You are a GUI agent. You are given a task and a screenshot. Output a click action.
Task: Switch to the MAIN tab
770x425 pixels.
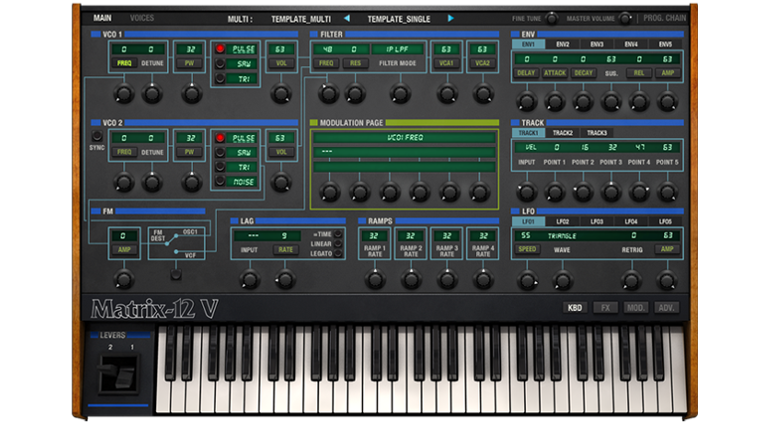102,18
